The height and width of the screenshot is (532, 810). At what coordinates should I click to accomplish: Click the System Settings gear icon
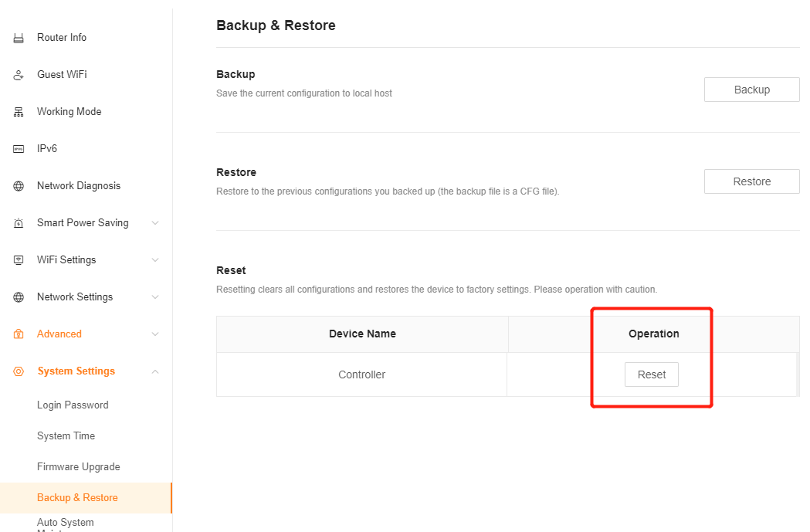19,371
